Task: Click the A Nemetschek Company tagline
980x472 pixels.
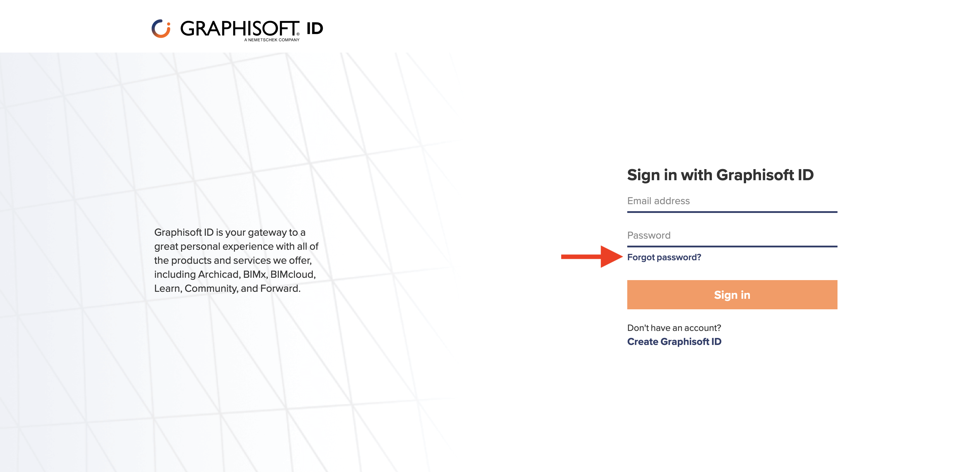Action: 272,40
